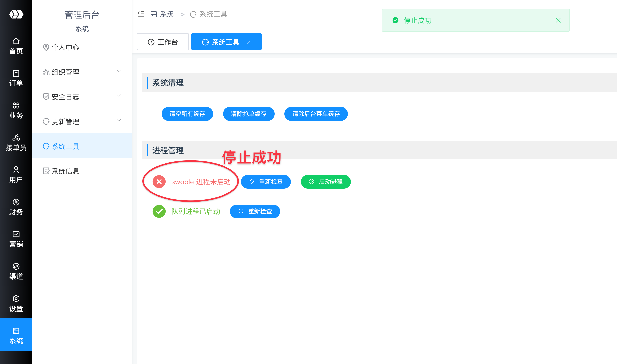Open 业务 business section
This screenshot has height=364, width=617.
(x=16, y=110)
